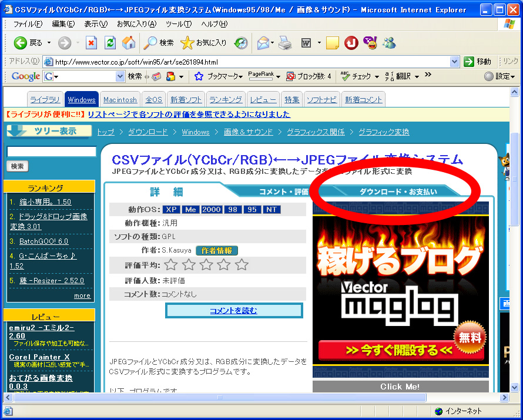Click the Forward arrow button
523x420 pixels.
click(x=65, y=43)
